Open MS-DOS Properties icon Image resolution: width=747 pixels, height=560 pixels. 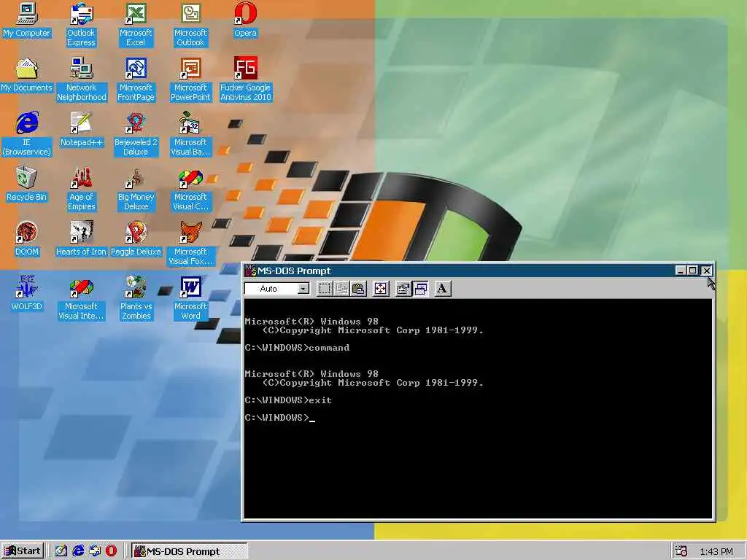[x=403, y=289]
